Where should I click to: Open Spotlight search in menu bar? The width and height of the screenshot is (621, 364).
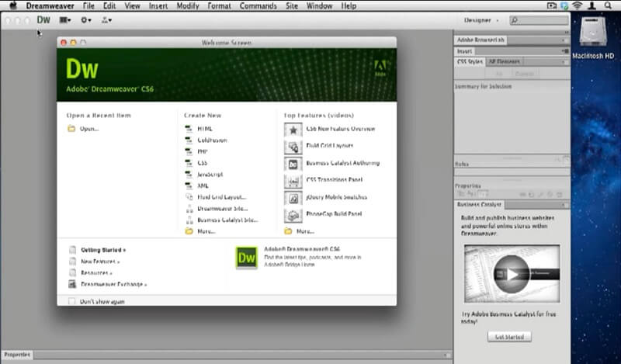(x=608, y=5)
